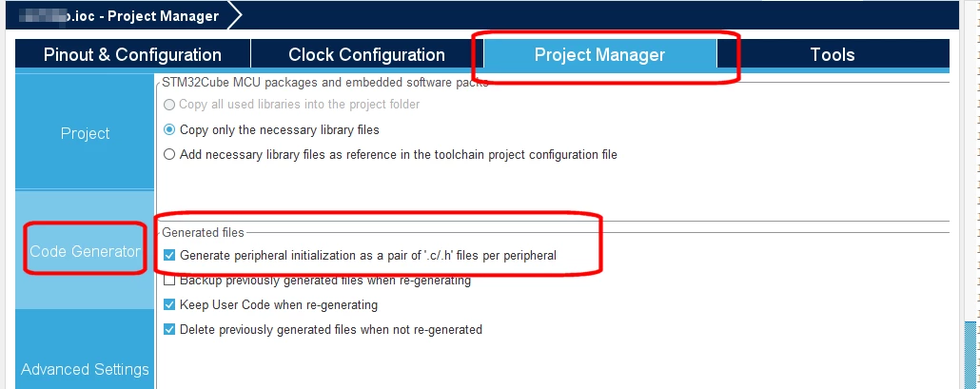Uncheck 'Delete previously generated files' option
980x389 pixels.
point(169,329)
